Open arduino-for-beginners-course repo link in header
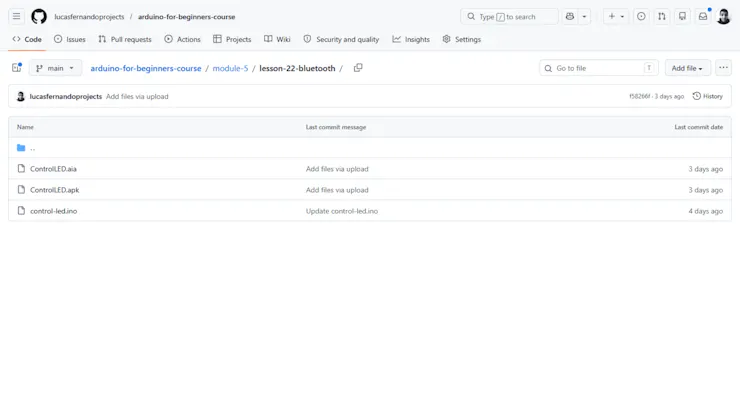This screenshot has height=416, width=740. [x=186, y=17]
